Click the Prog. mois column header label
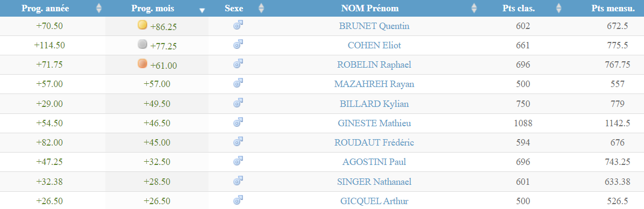The image size is (644, 209). (x=153, y=8)
